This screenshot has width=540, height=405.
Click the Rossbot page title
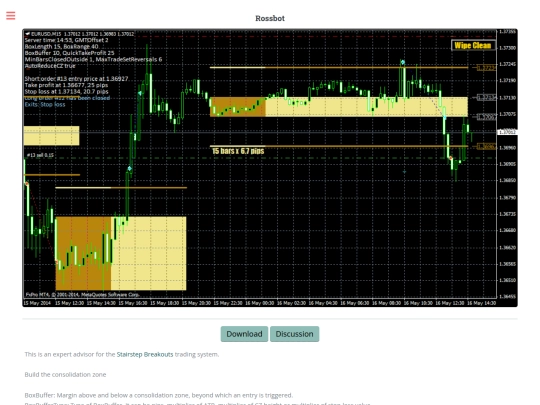click(x=270, y=18)
